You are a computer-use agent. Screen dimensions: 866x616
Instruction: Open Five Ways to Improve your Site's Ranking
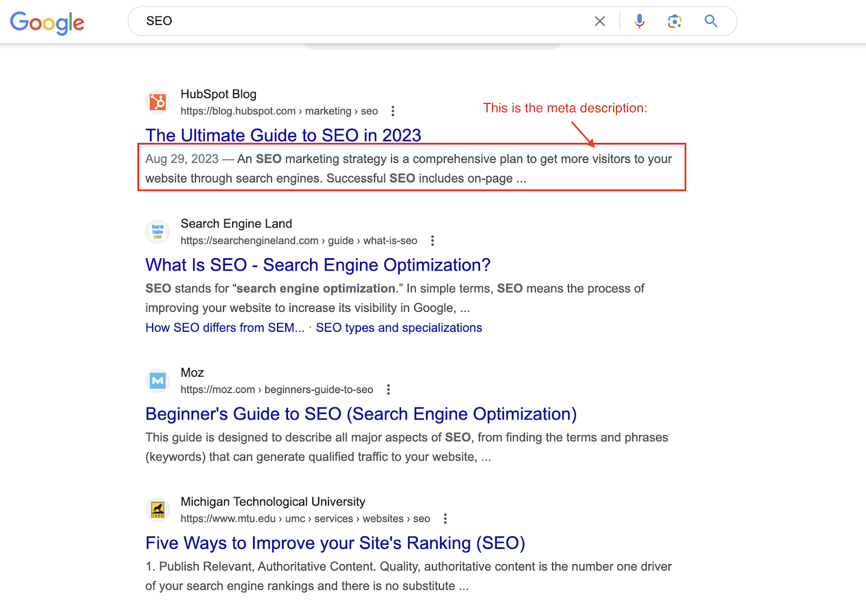coord(335,543)
